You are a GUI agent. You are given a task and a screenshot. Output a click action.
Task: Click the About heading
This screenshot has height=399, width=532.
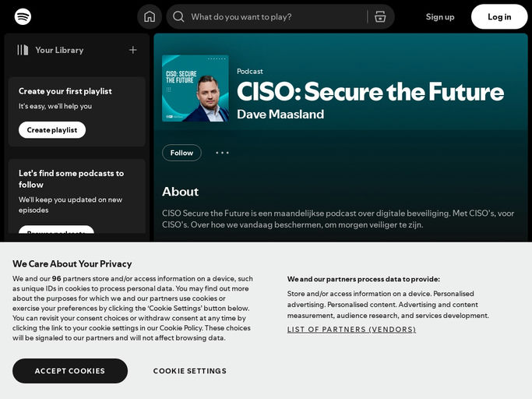pos(180,192)
